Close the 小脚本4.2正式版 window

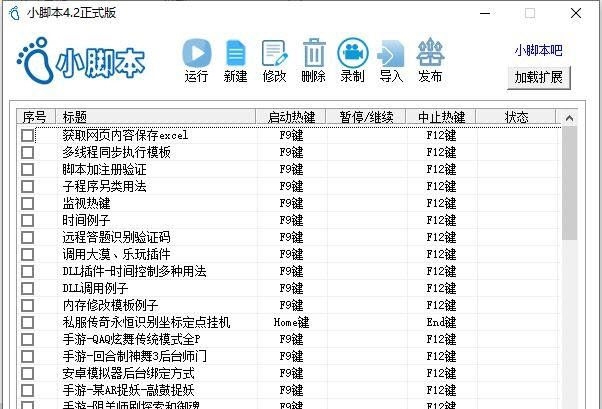(x=576, y=13)
